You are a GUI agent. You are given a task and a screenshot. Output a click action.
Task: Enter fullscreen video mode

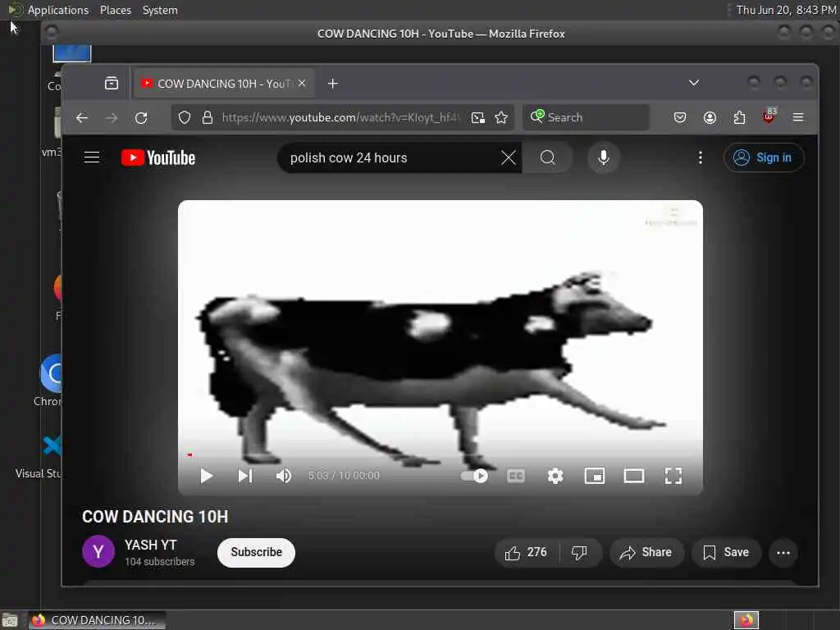tap(673, 476)
